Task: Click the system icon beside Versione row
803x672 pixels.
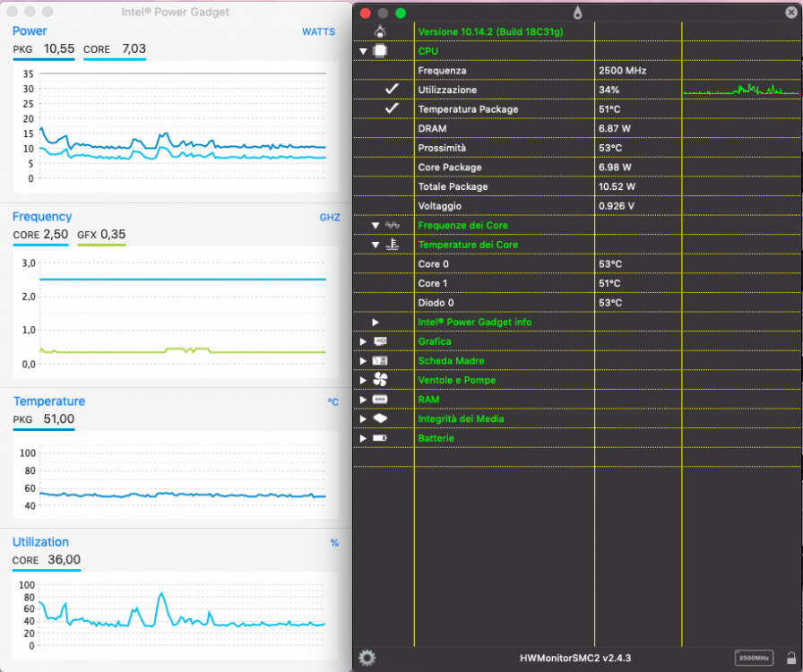Action: tap(380, 31)
